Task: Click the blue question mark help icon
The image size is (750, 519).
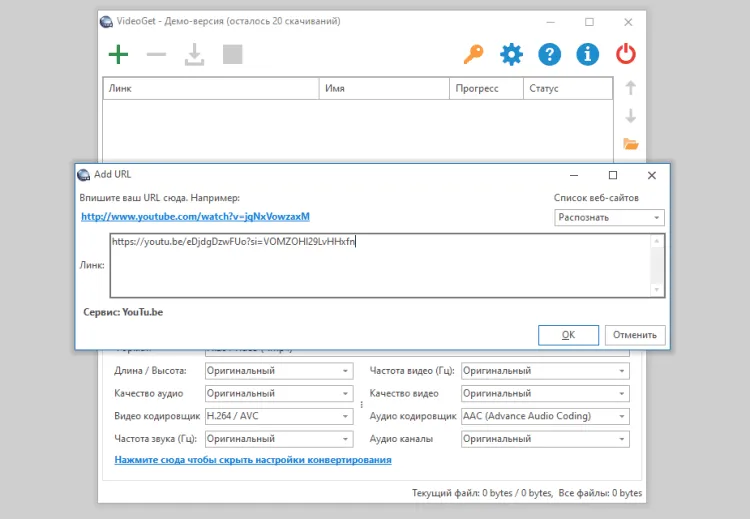Action: coord(549,54)
